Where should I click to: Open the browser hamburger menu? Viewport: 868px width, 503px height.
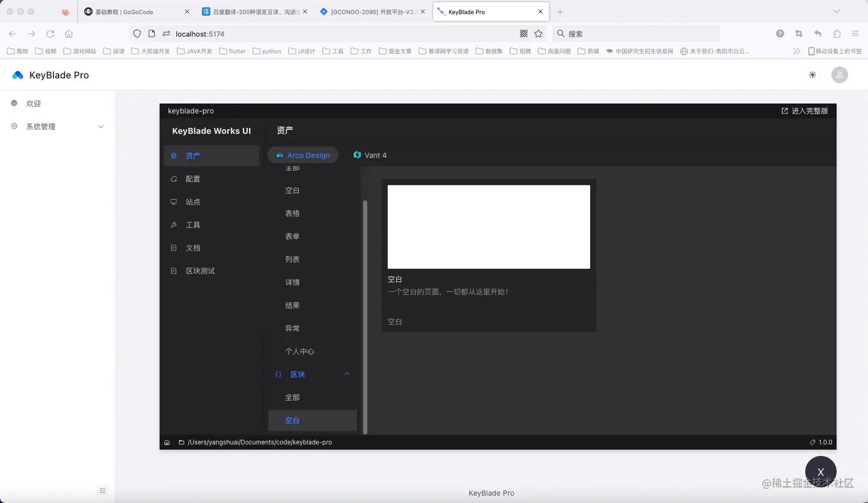[855, 34]
